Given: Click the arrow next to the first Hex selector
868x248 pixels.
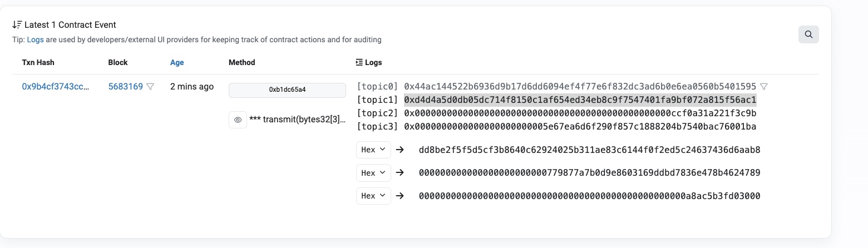Looking at the screenshot, I should click(400, 150).
